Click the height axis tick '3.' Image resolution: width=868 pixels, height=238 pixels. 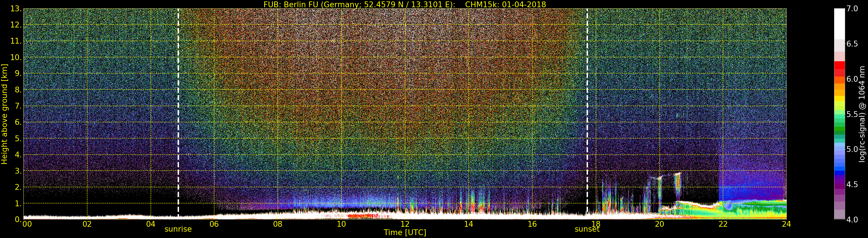tap(18, 171)
